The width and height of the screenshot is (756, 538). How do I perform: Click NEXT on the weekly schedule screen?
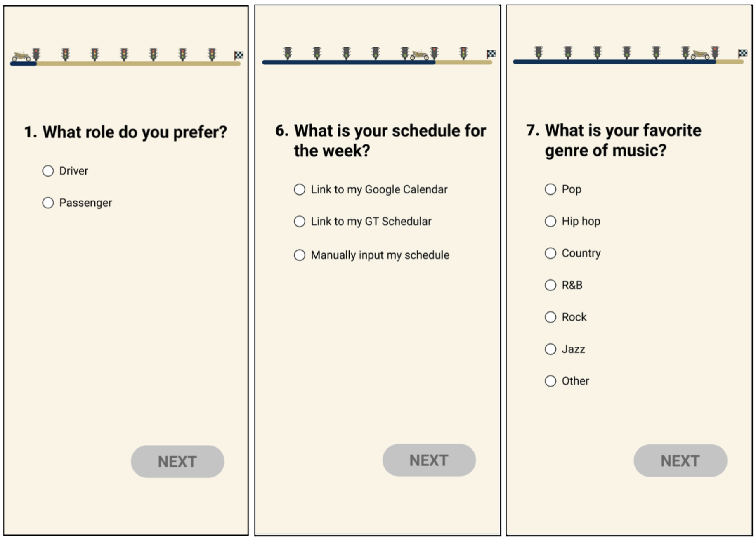coord(429,460)
